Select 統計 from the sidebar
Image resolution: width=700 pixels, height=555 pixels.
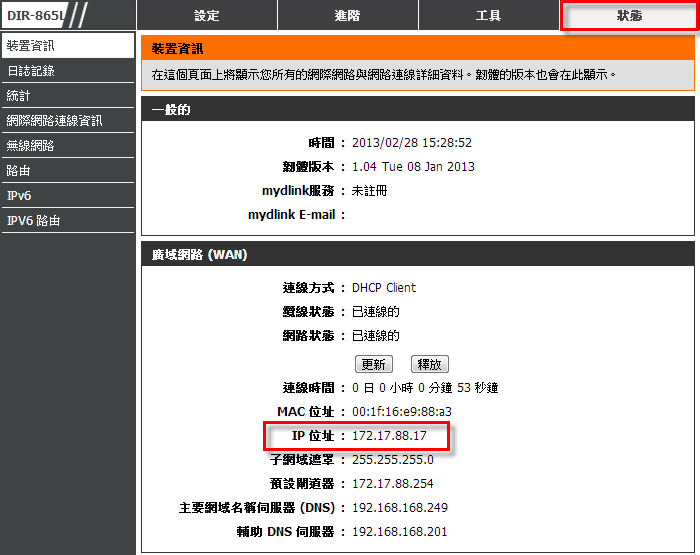[67, 96]
